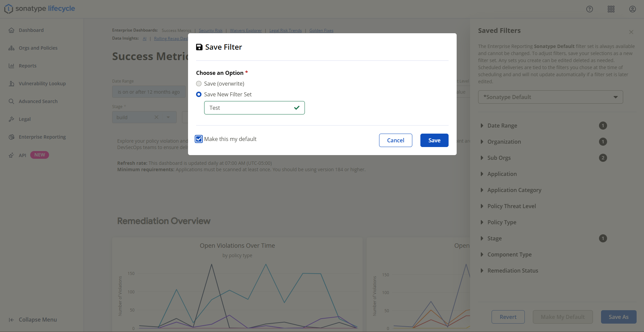The width and height of the screenshot is (644, 332).
Task: Expand the Stage filter section
Action: [482, 238]
